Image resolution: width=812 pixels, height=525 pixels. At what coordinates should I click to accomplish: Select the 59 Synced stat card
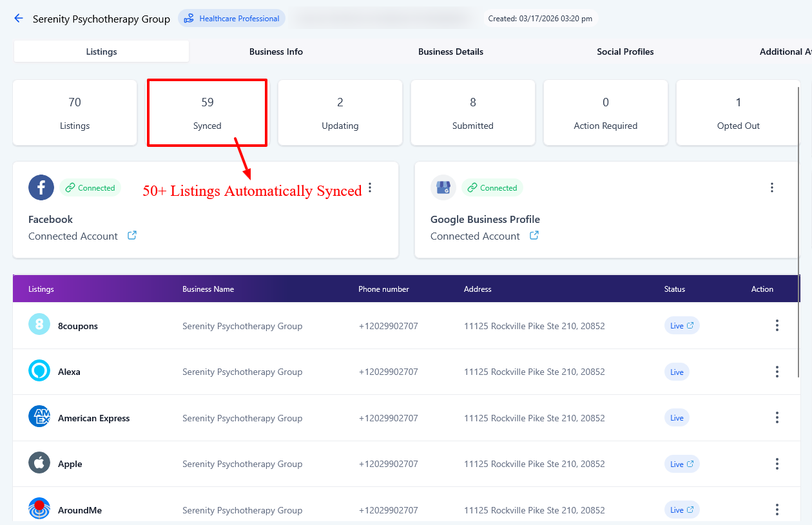208,113
